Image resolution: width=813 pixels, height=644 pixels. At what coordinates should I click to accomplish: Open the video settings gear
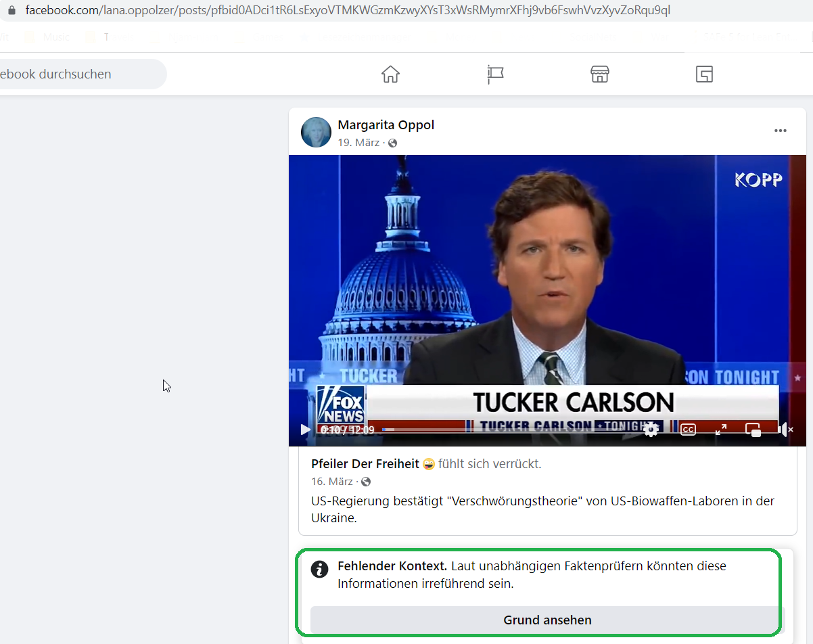pos(651,429)
